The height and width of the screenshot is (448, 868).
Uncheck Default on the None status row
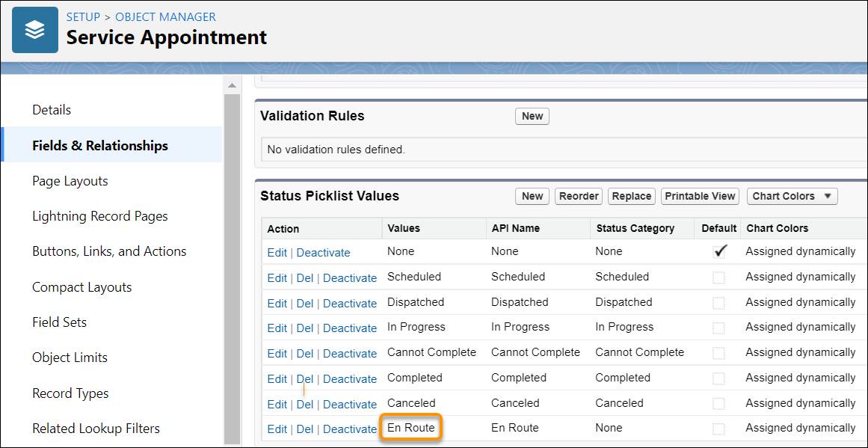tap(719, 251)
